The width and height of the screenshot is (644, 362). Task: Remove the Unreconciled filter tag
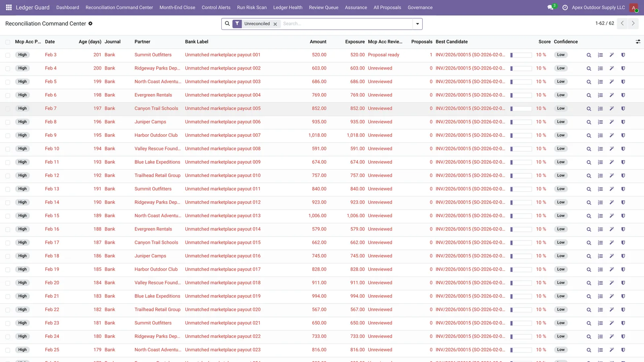275,24
